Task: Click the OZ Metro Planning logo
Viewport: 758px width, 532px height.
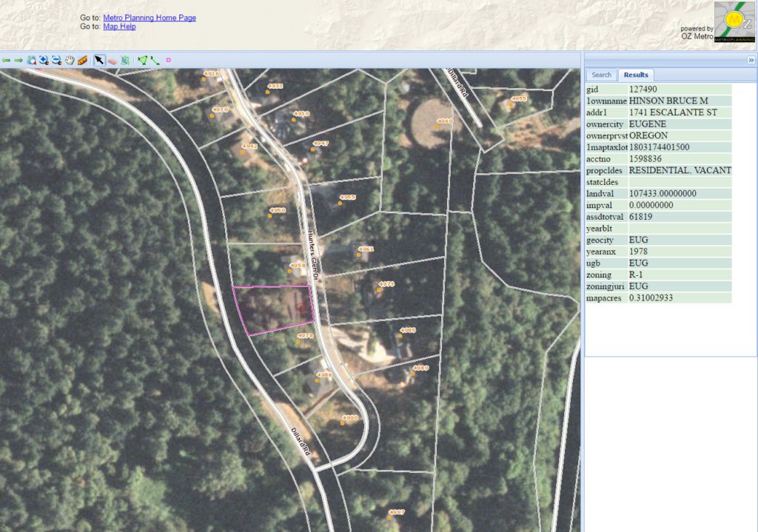Action: [734, 22]
